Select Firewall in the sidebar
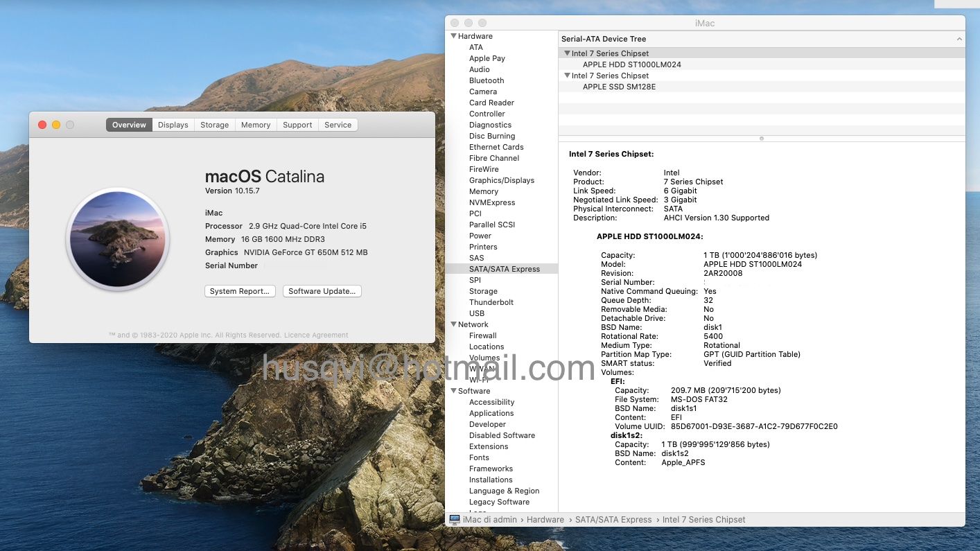The width and height of the screenshot is (980, 551). click(x=483, y=335)
